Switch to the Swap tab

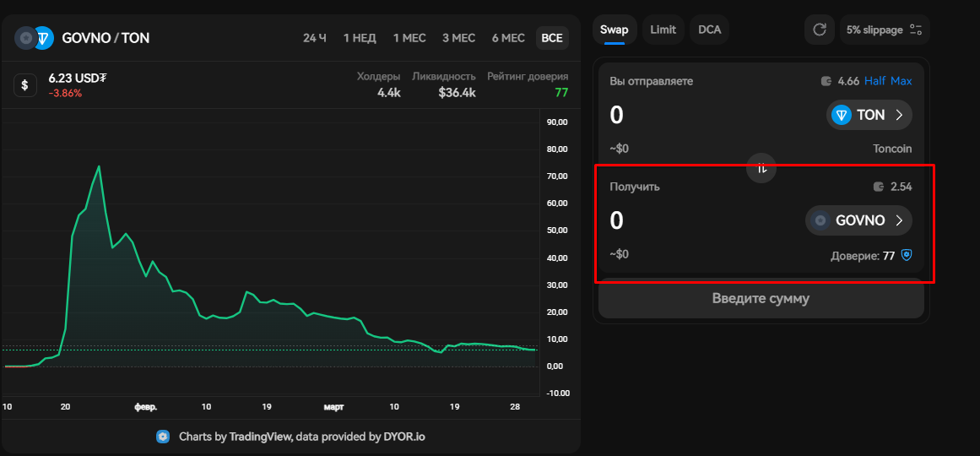(615, 30)
